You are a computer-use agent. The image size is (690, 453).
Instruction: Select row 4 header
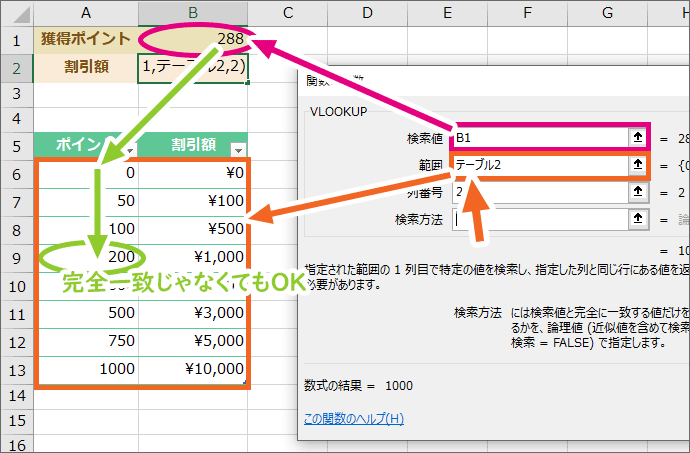17,119
